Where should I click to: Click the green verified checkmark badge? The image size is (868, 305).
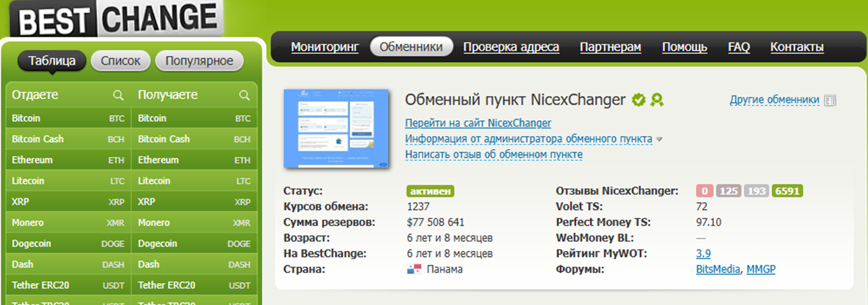pyautogui.click(x=639, y=100)
